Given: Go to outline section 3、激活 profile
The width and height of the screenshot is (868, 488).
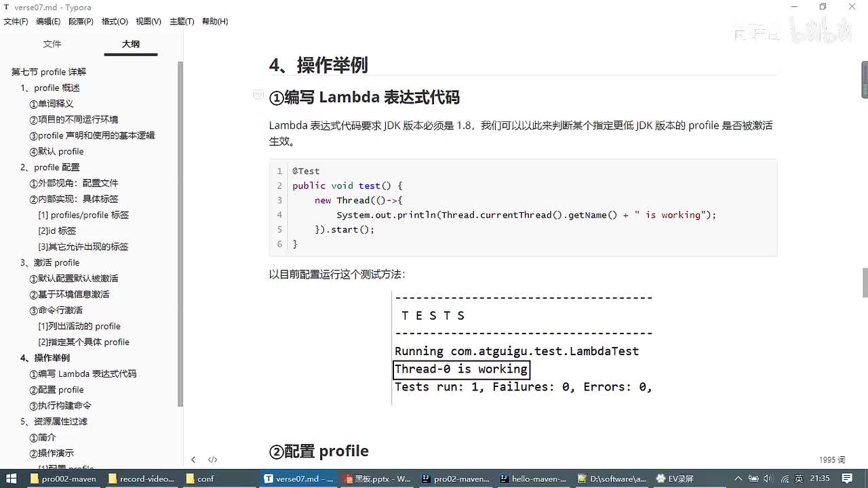Looking at the screenshot, I should [50, 263].
